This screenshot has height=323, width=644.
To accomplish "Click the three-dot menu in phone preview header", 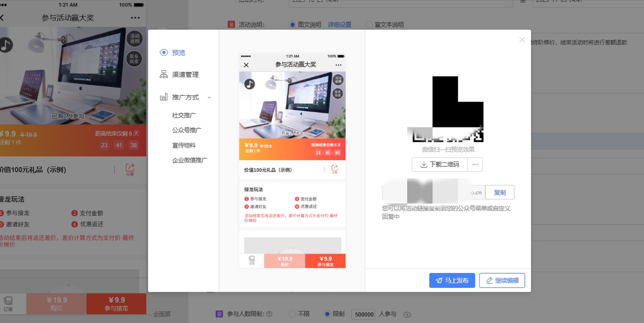I will 338,65.
